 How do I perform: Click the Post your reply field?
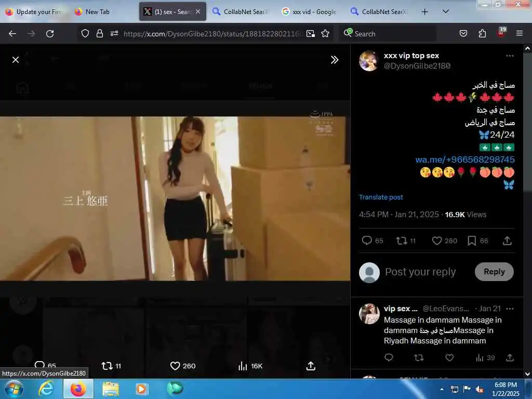click(x=420, y=272)
